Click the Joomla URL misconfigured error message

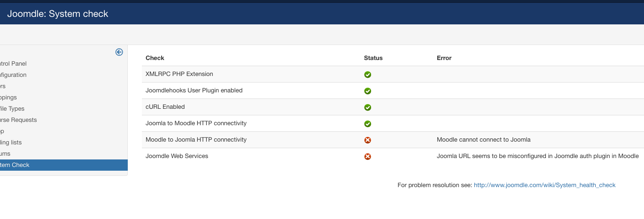click(537, 156)
